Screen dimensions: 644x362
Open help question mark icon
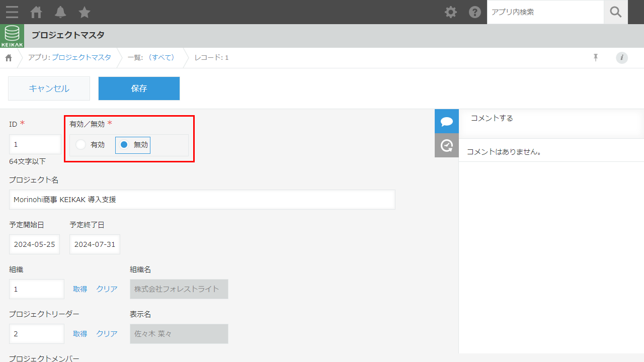[475, 12]
